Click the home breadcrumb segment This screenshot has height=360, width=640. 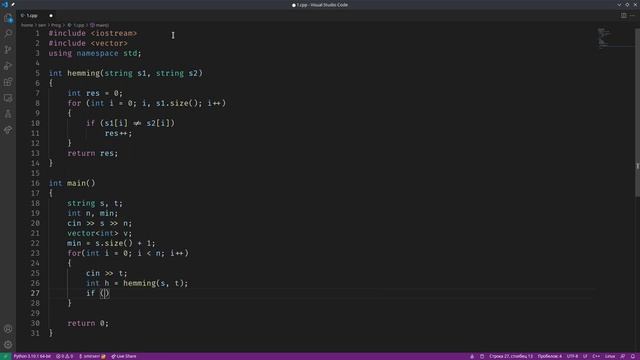27,25
